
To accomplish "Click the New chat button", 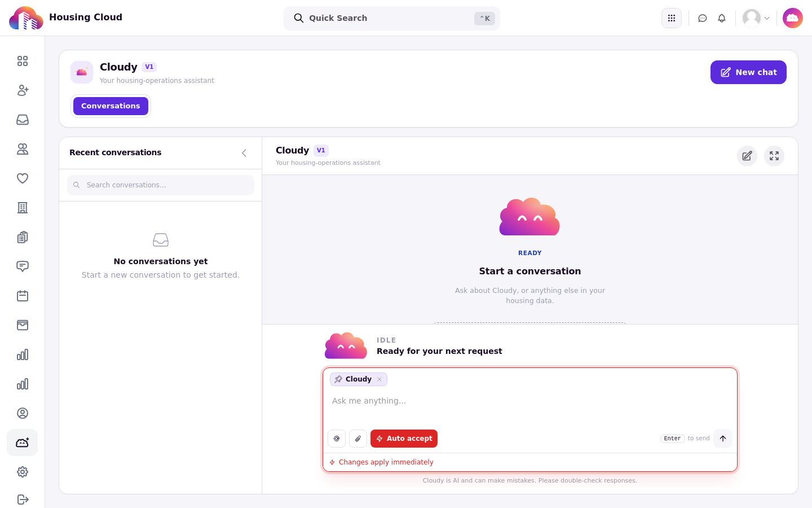I will [x=748, y=72].
